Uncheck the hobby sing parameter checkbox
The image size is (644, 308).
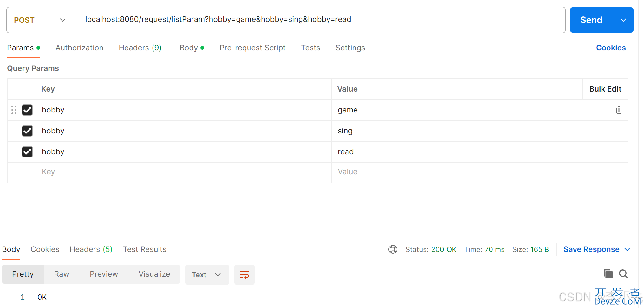pyautogui.click(x=27, y=131)
